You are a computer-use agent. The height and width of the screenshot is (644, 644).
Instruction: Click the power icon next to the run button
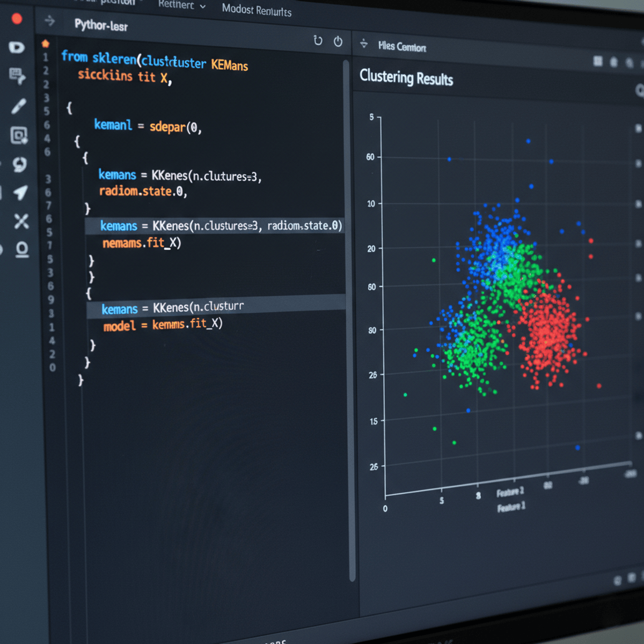click(x=338, y=42)
